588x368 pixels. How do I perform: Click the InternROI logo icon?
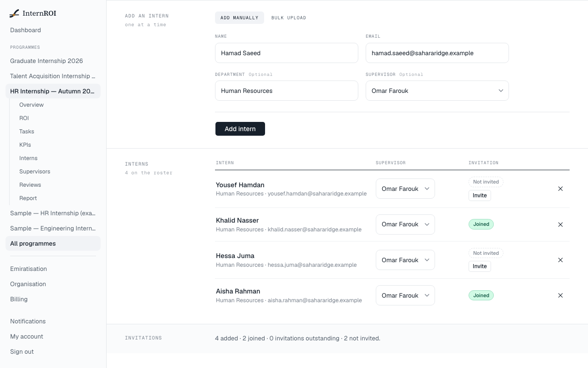pyautogui.click(x=14, y=13)
